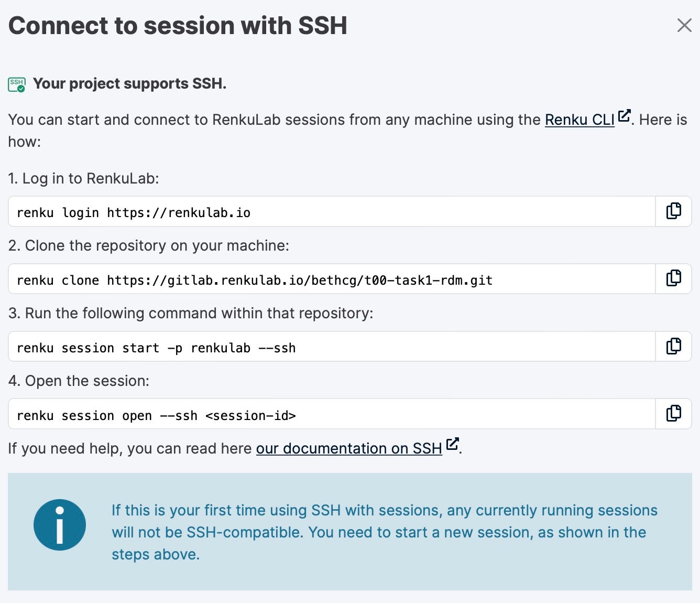Viewport: 700px width, 603px height.
Task: Click the external link icon beside Renku CLI
Action: [x=624, y=116]
